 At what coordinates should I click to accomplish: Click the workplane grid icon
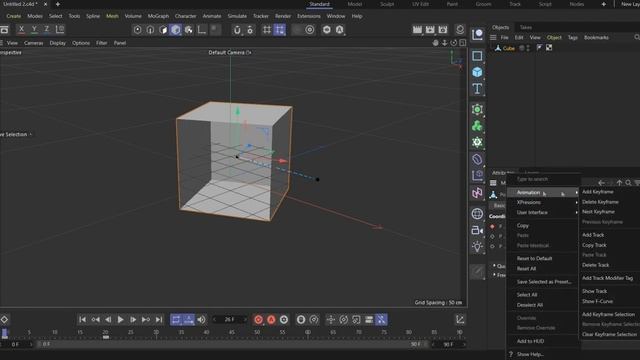coord(267,30)
